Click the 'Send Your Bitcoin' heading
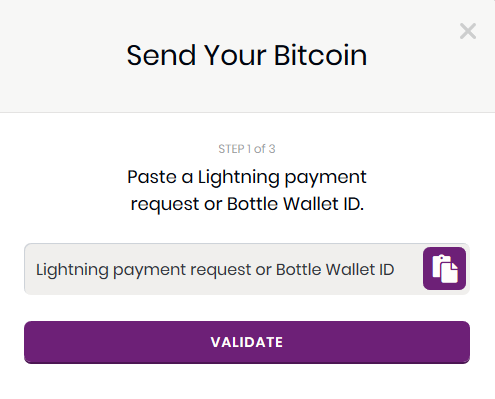The image size is (495, 399). pos(247,55)
